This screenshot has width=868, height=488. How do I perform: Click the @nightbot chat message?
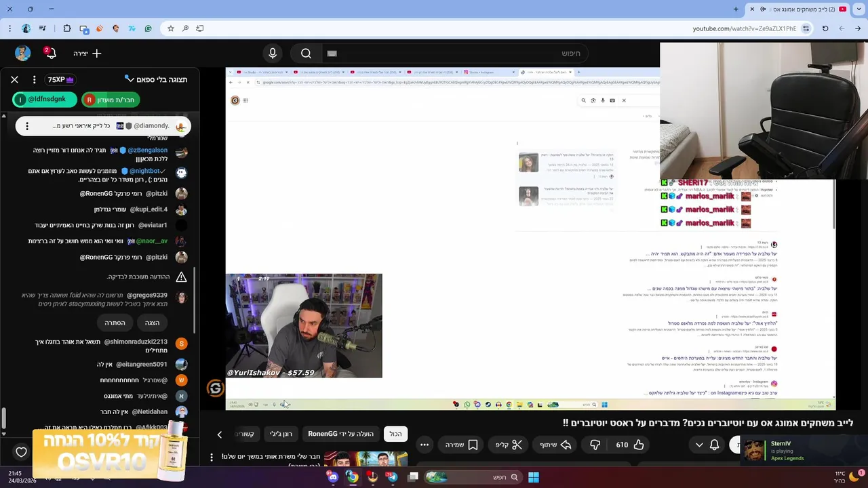point(106,175)
